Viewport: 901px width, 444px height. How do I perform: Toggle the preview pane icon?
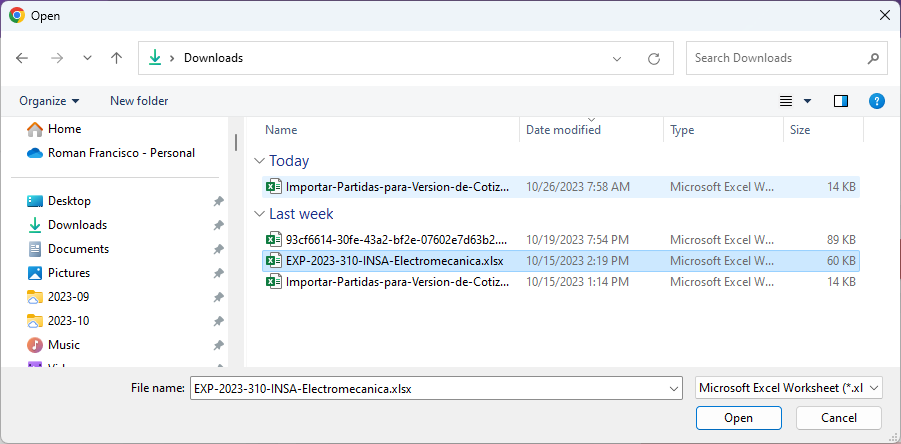tap(841, 101)
